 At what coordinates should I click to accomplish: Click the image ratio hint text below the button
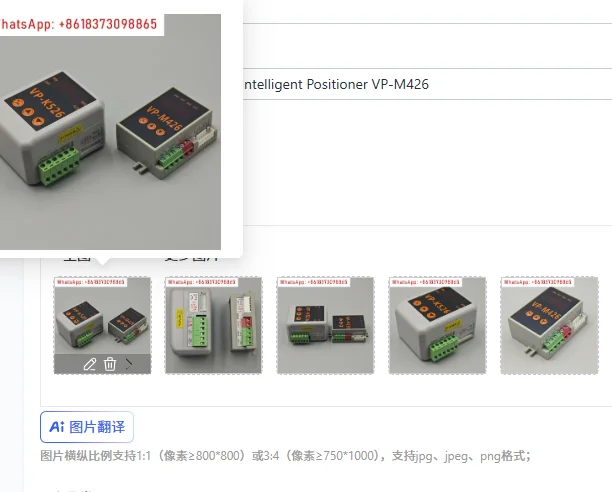coord(285,456)
